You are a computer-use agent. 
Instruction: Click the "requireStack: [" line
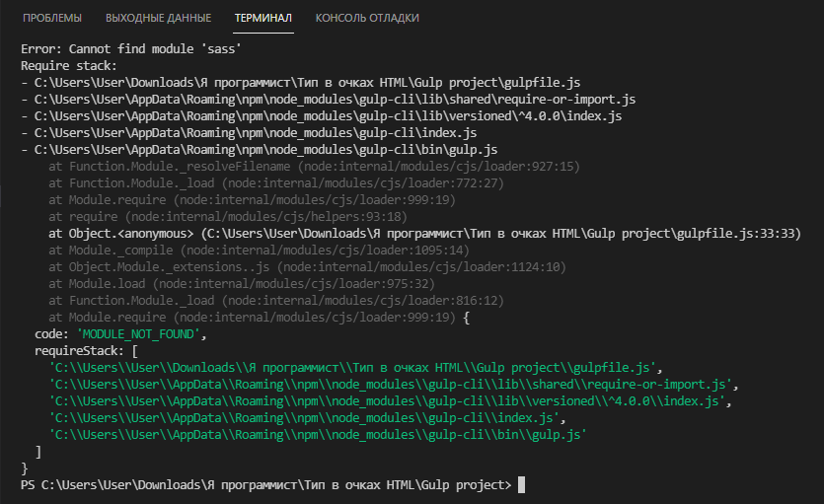tap(86, 351)
